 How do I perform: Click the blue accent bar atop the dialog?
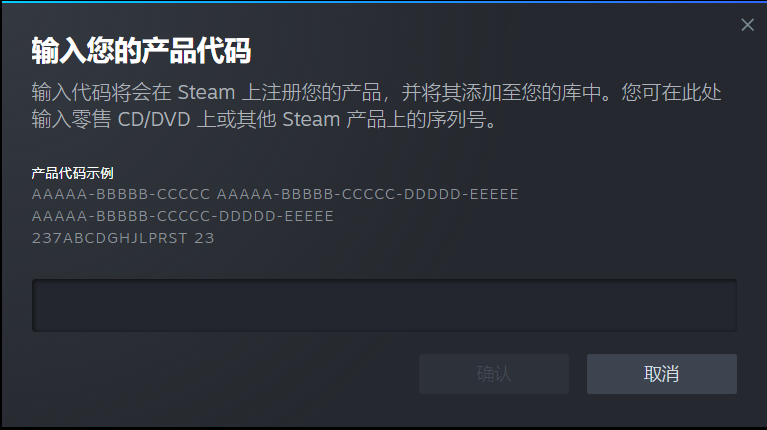pyautogui.click(x=384, y=1)
